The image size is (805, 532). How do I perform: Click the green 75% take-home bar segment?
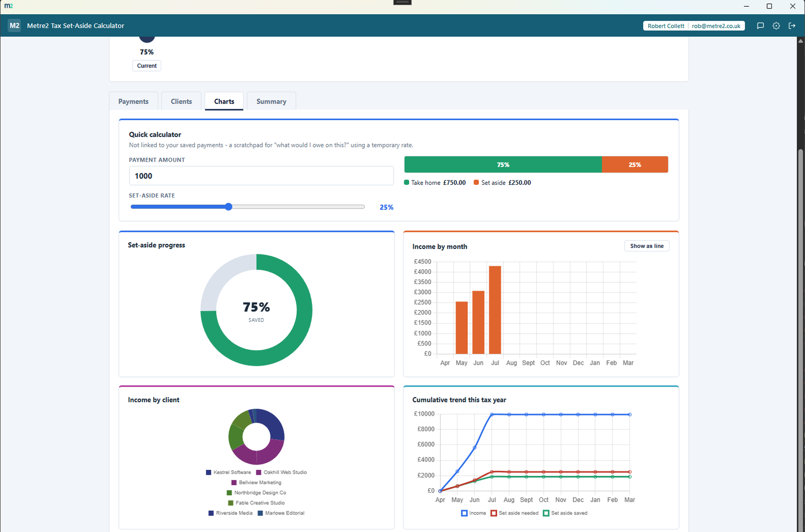coord(503,164)
